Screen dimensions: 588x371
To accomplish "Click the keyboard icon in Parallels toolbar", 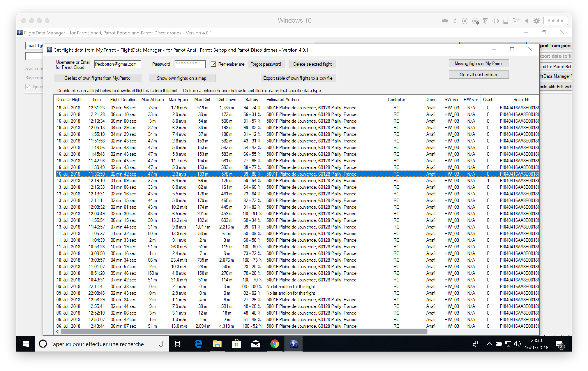I will pos(445,21).
